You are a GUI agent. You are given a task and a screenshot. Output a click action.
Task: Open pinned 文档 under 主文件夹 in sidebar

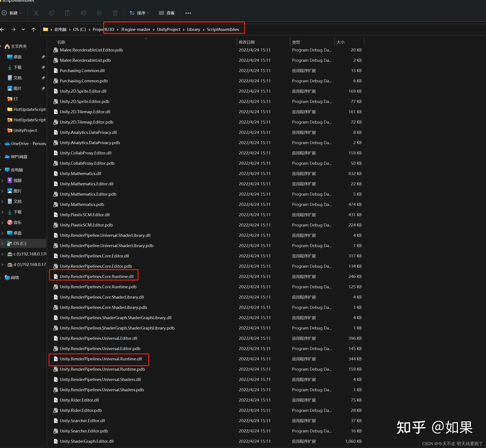(x=14, y=78)
